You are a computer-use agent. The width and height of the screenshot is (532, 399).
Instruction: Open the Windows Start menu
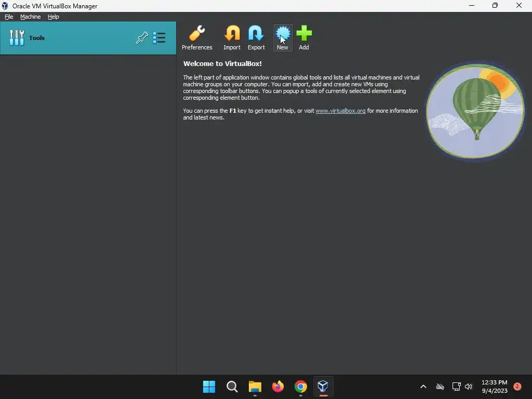209,387
